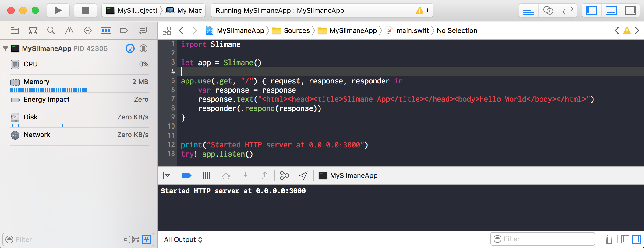Viewport: 644px width, 248px height.
Task: Go back in editor history
Action: [x=181, y=30]
